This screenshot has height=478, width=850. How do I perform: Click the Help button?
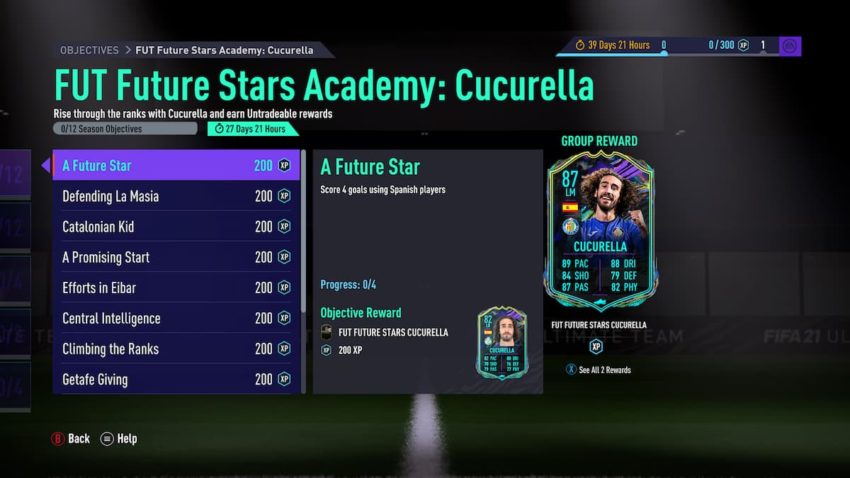pos(119,438)
